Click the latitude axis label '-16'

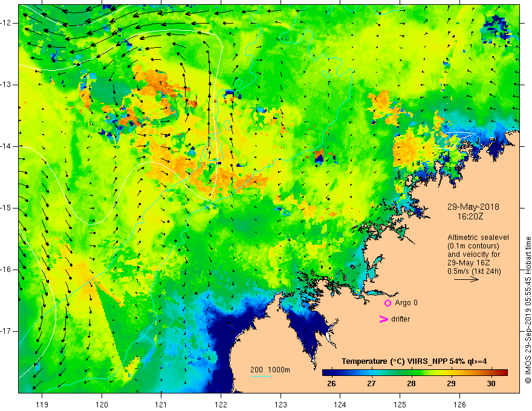[x=7, y=270]
